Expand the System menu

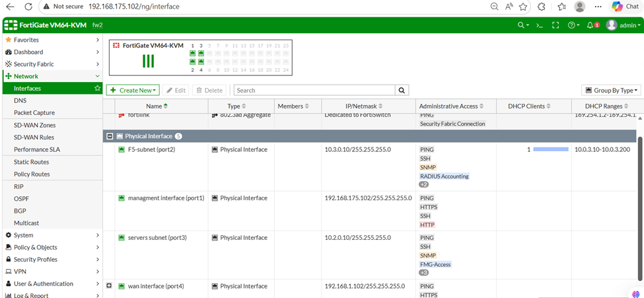52,235
